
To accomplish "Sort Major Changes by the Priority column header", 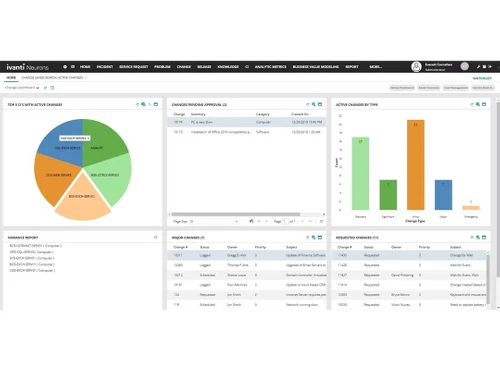I will (x=260, y=247).
